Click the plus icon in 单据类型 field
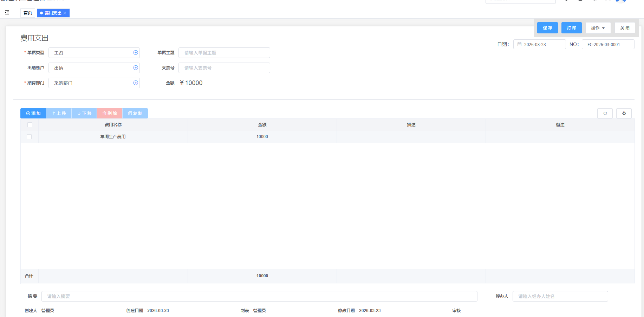Image resolution: width=644 pixels, height=317 pixels. coord(136,53)
